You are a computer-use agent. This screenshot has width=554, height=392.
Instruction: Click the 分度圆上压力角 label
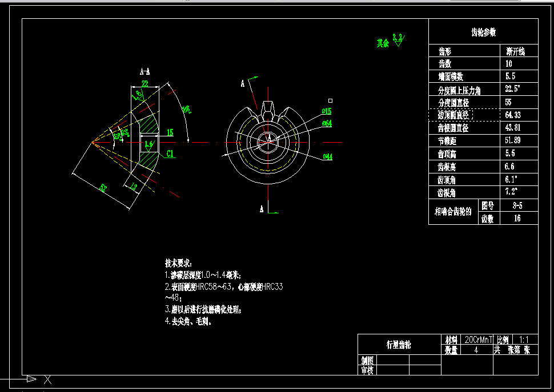click(459, 90)
